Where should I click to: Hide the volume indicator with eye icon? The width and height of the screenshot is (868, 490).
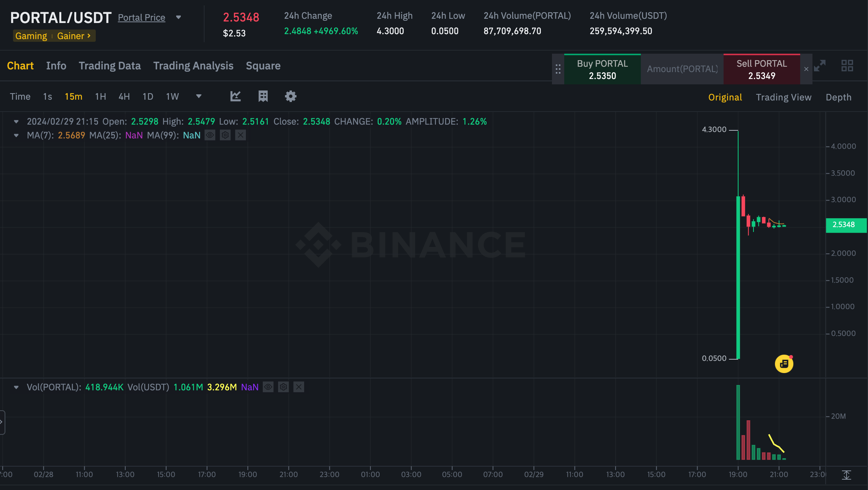point(268,387)
